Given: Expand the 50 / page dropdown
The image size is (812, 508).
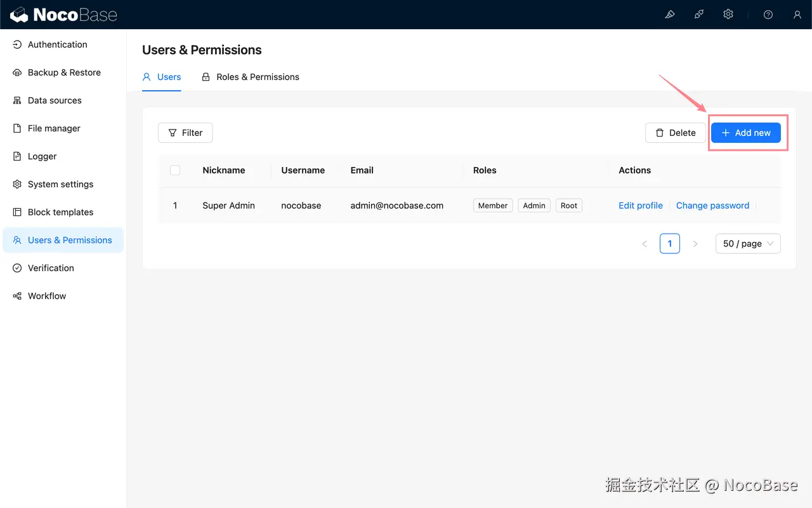Looking at the screenshot, I should (x=748, y=244).
